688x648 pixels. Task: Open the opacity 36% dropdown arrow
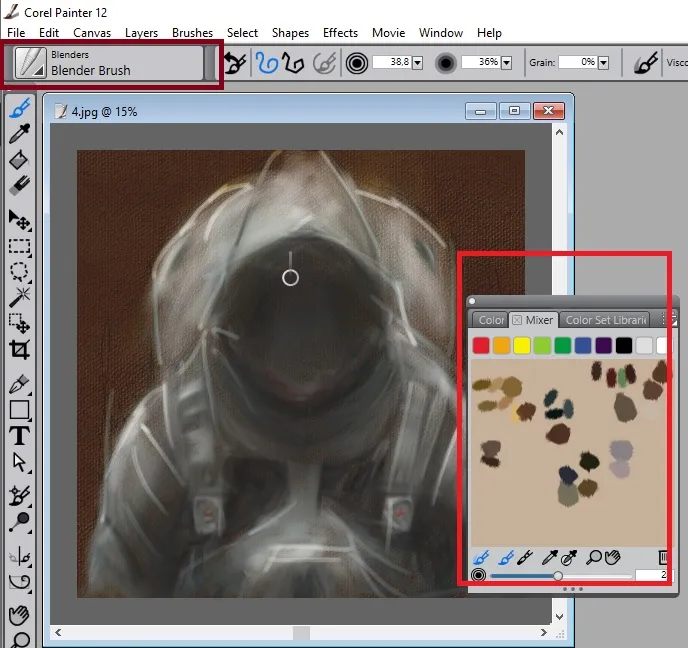coord(506,63)
